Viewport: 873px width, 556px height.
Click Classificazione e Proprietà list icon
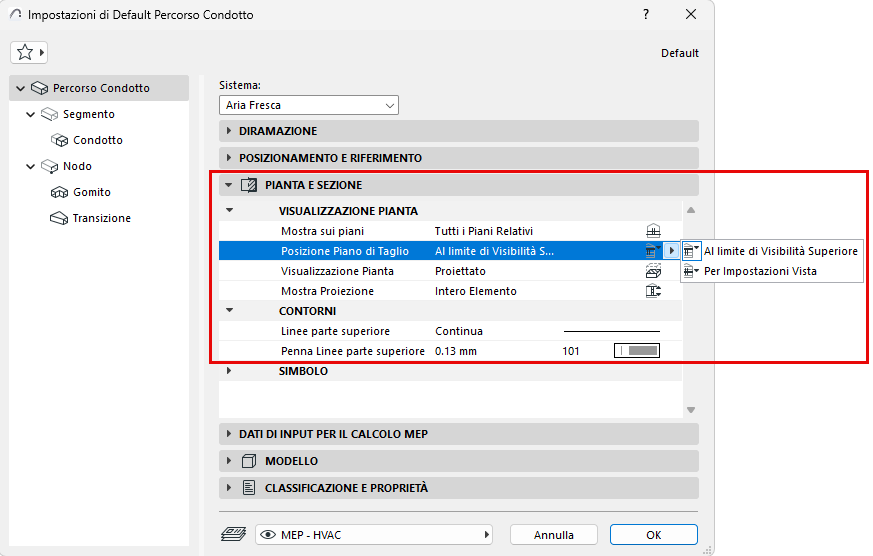249,488
